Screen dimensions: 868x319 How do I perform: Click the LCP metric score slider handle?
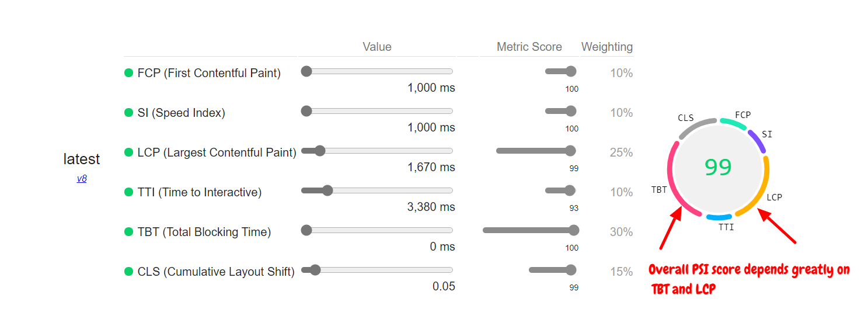point(570,151)
